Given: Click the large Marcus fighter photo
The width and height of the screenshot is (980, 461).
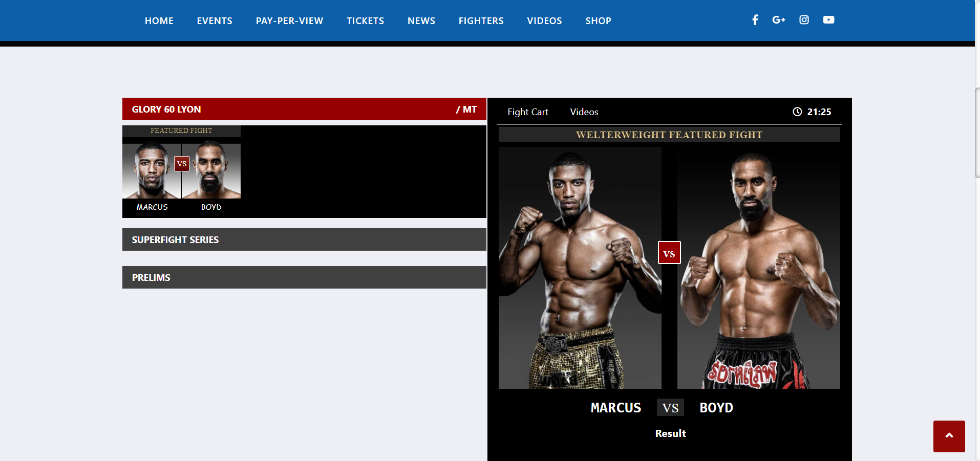Looking at the screenshot, I should tap(580, 268).
